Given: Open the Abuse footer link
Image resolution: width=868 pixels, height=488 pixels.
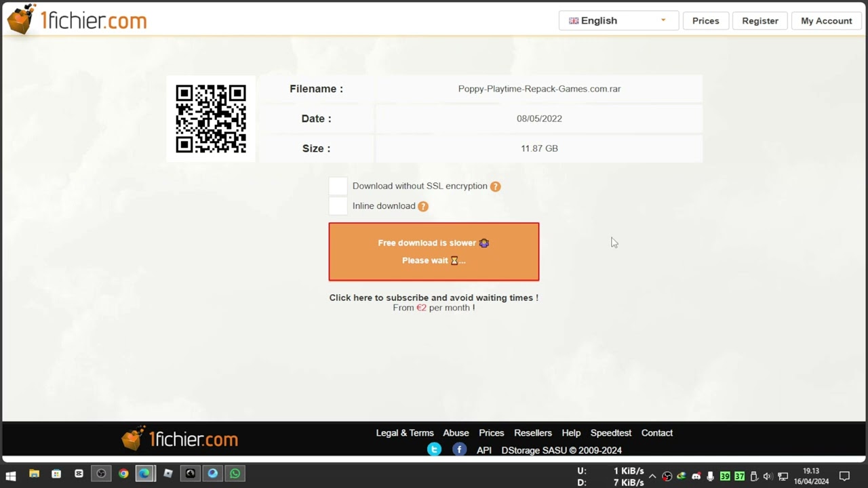Looking at the screenshot, I should click(456, 432).
